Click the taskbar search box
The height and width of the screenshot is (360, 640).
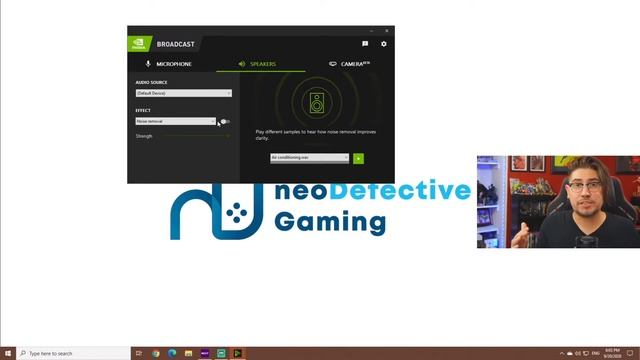pos(73,353)
